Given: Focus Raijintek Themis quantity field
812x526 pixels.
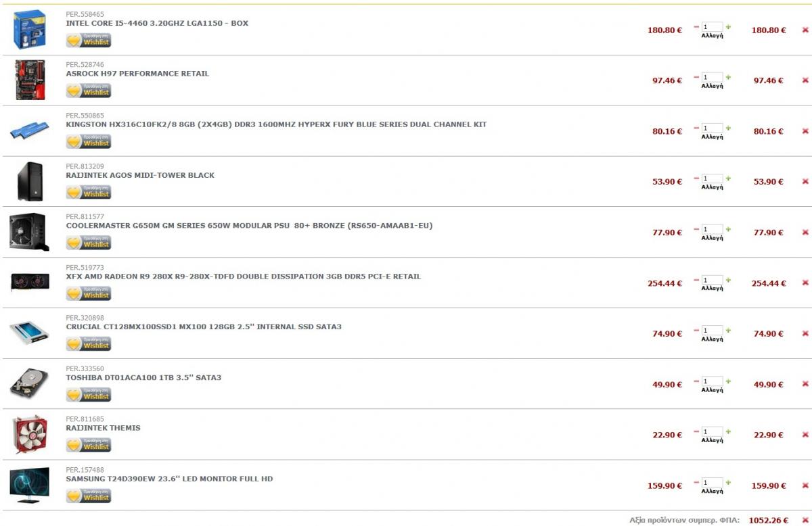Looking at the screenshot, I should 713,432.
